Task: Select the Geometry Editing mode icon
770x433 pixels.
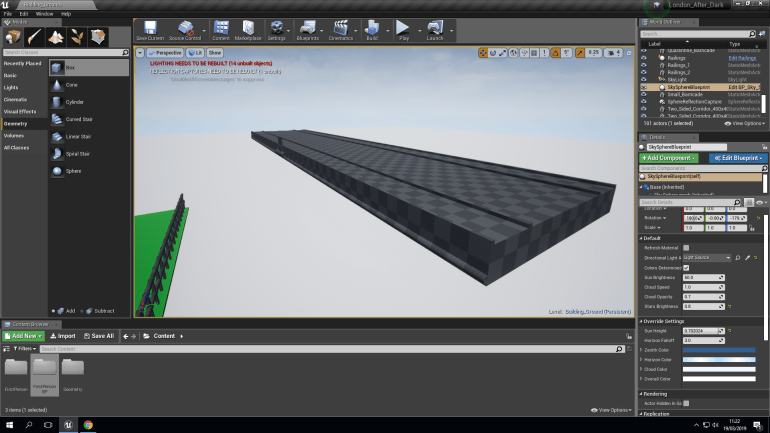Action: click(98, 37)
